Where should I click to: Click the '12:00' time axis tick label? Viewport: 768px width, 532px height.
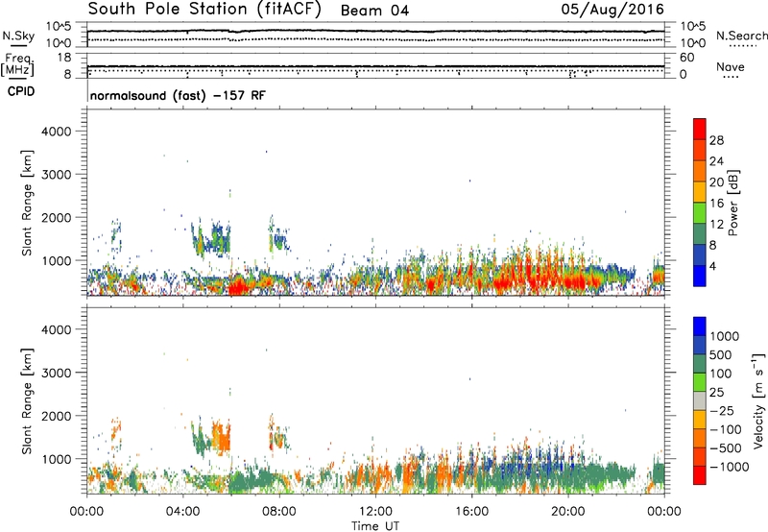375,512
